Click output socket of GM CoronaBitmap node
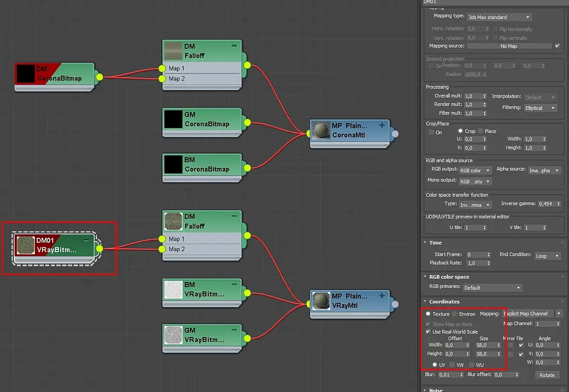The image size is (569, 392). [x=247, y=122]
